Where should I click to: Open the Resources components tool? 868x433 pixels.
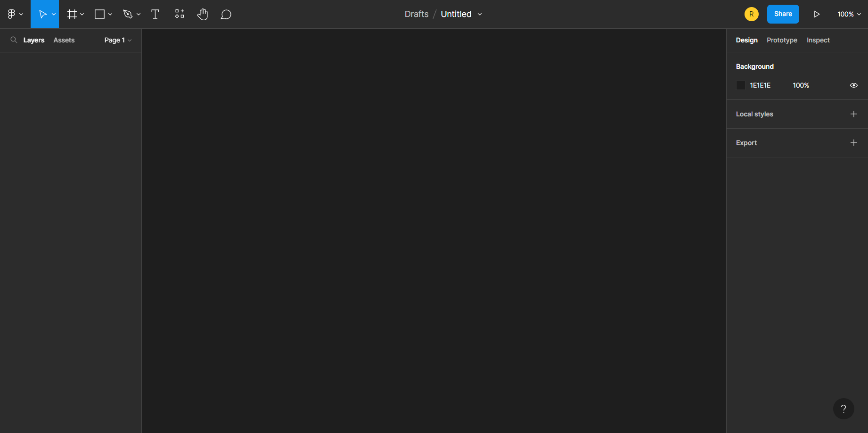[179, 14]
